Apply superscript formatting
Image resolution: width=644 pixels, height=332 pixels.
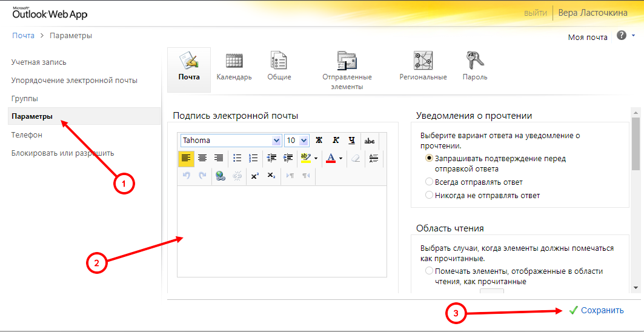[x=255, y=176]
